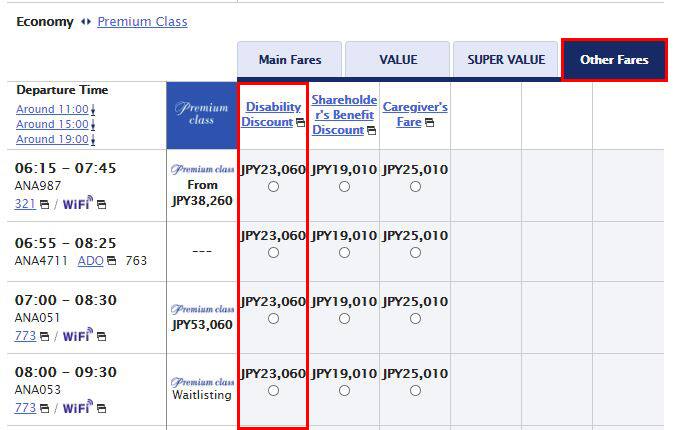The height and width of the screenshot is (430, 676).
Task: Select Shareholder's Benefit fare for 06:55 flight
Action: (x=344, y=253)
